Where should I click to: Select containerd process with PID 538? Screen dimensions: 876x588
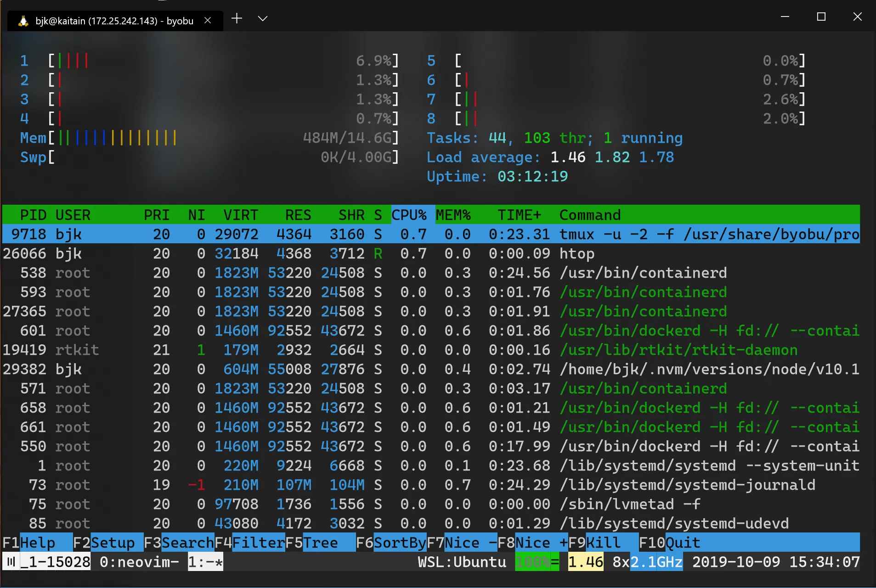pyautogui.click(x=431, y=273)
